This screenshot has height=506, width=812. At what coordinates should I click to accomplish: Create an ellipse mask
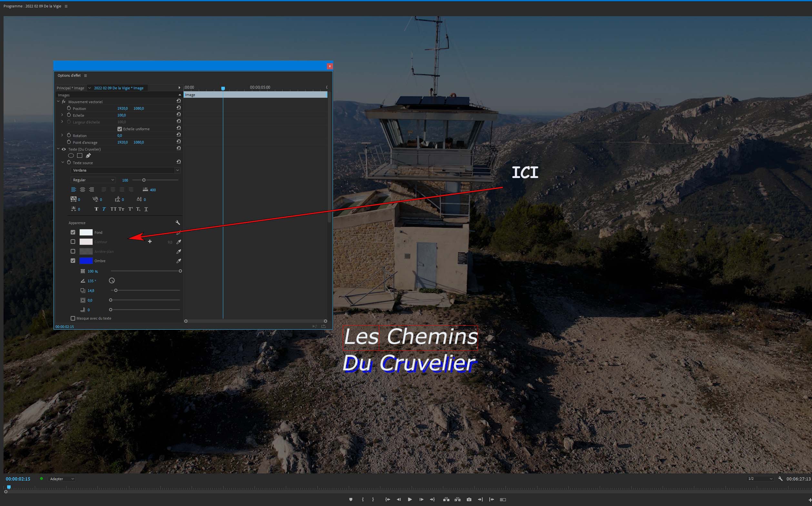(x=71, y=156)
